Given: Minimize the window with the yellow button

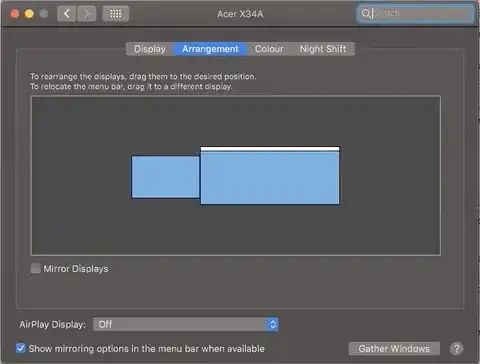Looking at the screenshot, I should [x=29, y=14].
